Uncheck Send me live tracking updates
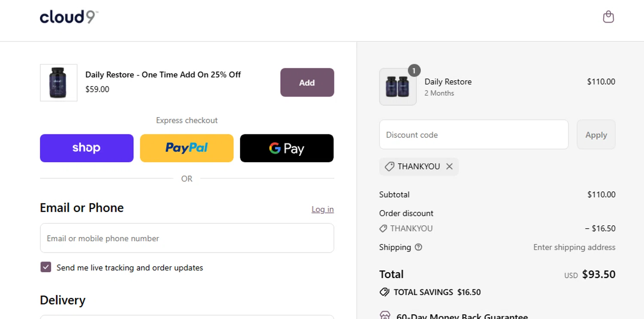 [46, 267]
